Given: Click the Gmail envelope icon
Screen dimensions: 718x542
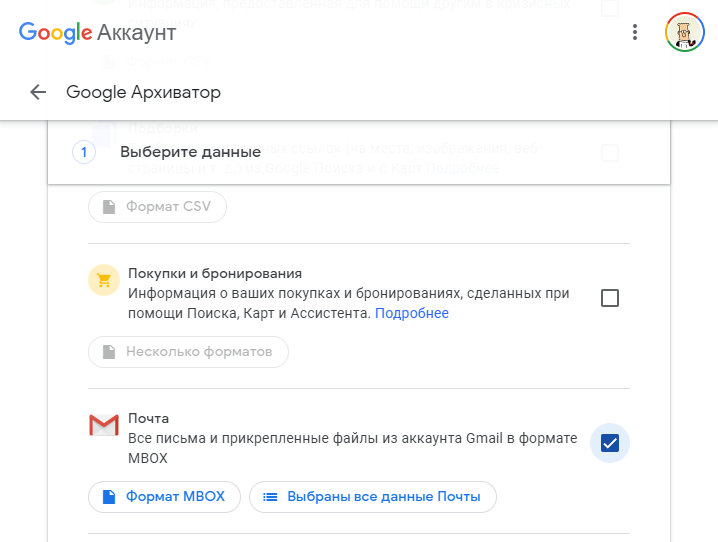Looking at the screenshot, I should (104, 425).
